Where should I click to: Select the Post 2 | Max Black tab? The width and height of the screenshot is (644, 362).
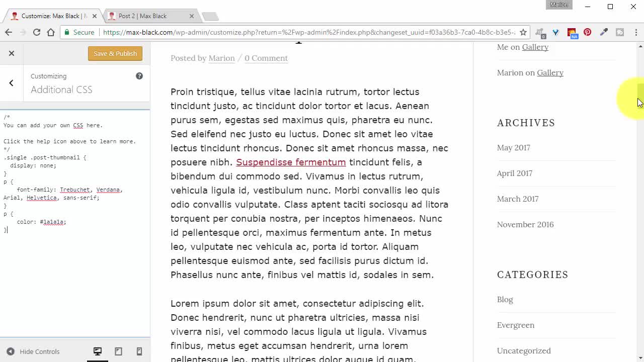(146, 16)
